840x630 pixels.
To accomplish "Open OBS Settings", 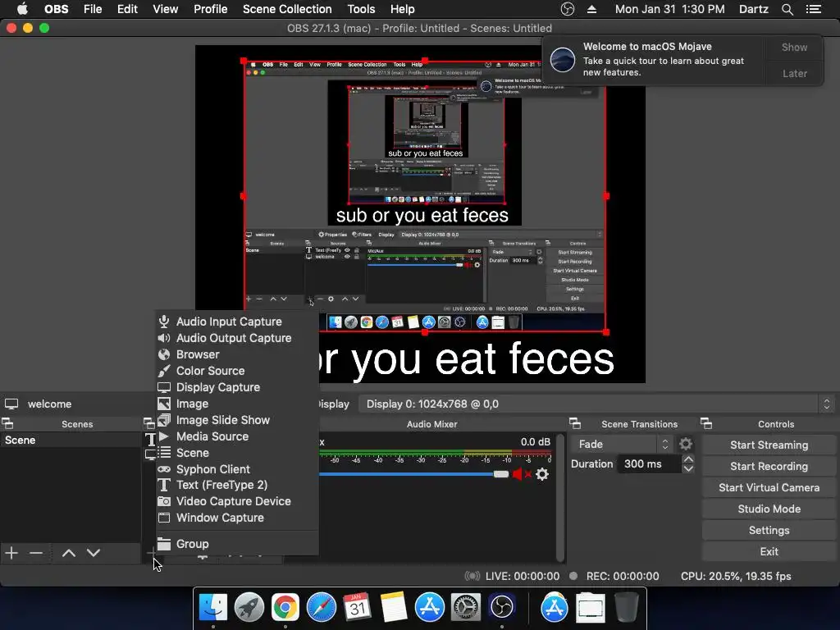I will [x=769, y=531].
